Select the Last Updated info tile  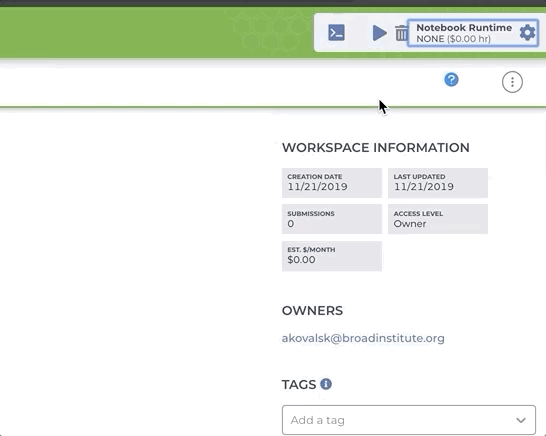point(438,183)
